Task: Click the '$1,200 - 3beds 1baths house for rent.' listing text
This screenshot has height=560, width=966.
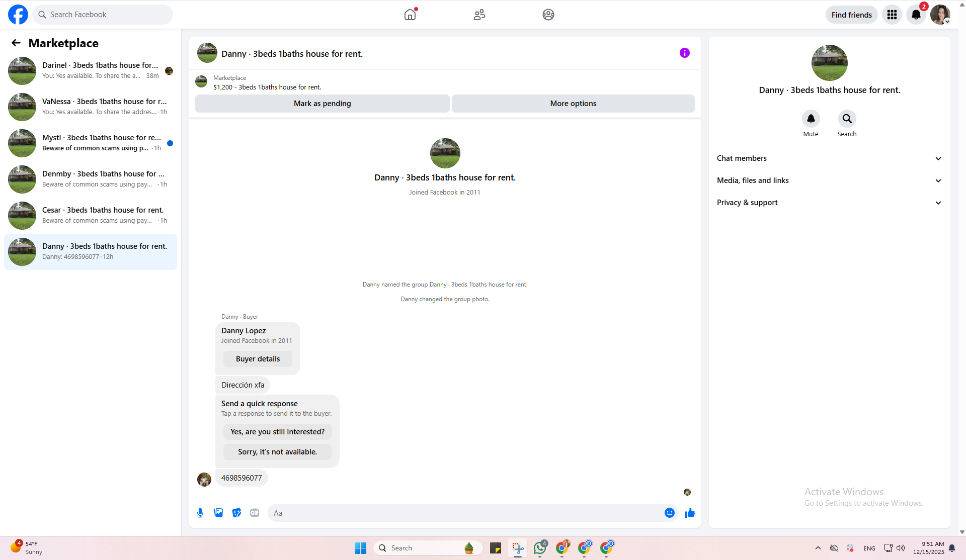Action: coord(267,87)
